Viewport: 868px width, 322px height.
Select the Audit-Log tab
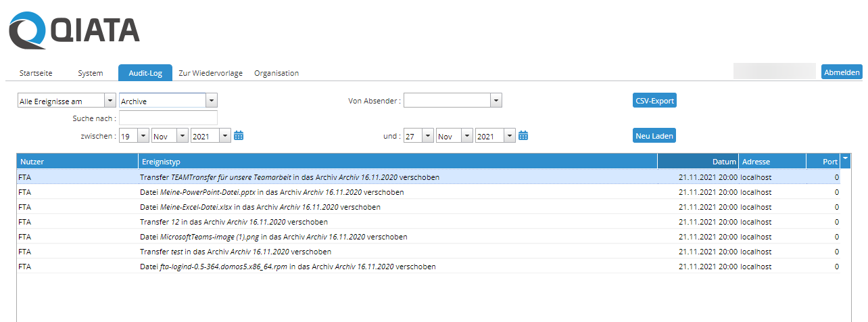pos(145,73)
